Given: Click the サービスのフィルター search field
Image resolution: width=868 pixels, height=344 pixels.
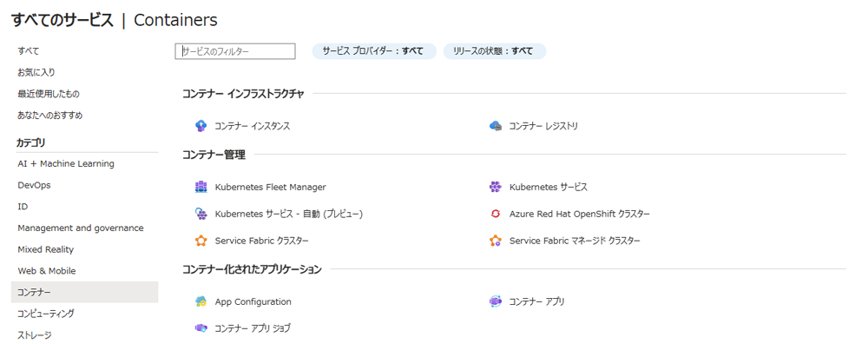Looking at the screenshot, I should [235, 51].
